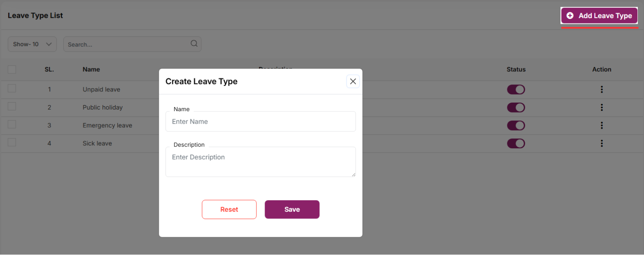Click the search magnifier icon

point(194,44)
